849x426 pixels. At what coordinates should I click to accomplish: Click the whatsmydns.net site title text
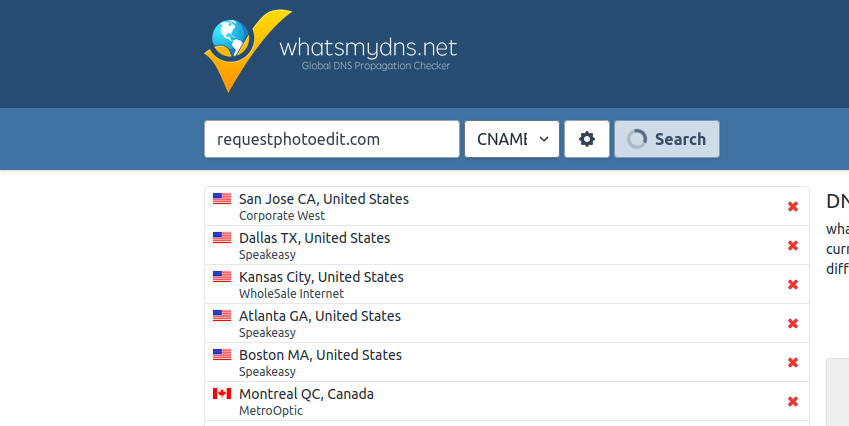tap(368, 48)
